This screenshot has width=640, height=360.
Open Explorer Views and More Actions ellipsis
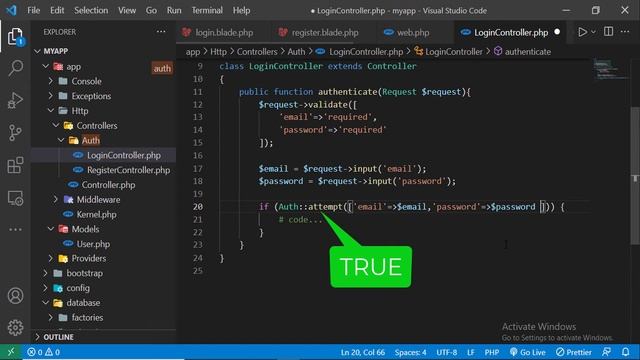(x=161, y=32)
